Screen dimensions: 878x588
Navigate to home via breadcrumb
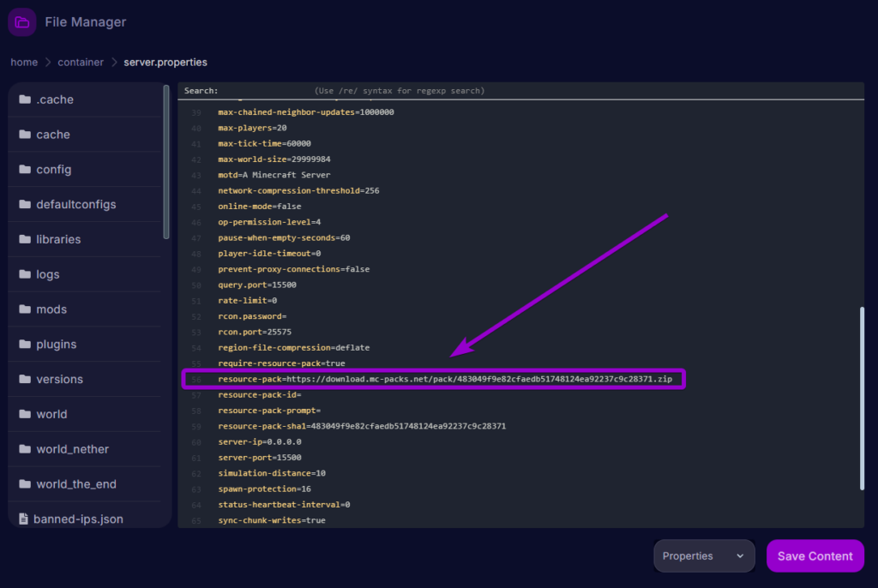pyautogui.click(x=23, y=62)
